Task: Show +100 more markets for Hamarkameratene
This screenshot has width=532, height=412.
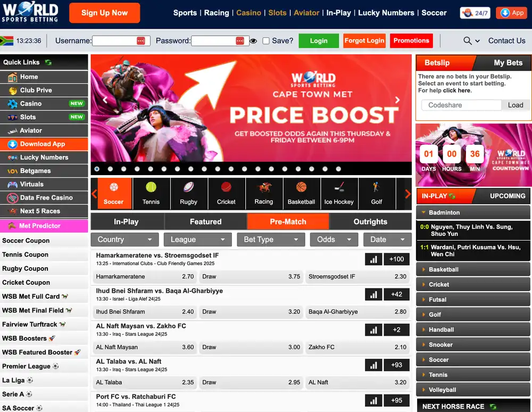Action: pos(396,259)
